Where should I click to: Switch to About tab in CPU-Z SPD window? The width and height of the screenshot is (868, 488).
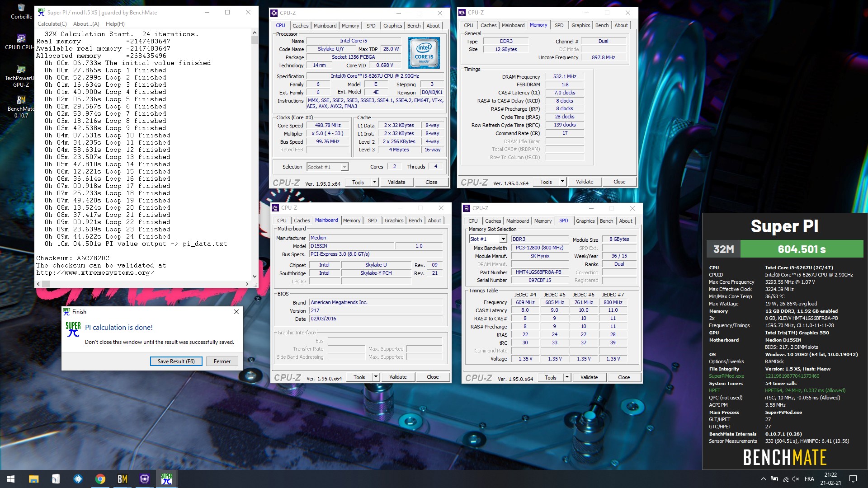coord(626,221)
